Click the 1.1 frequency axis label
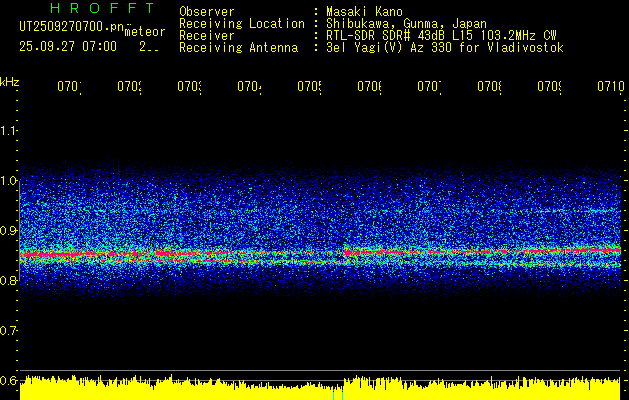The image size is (629, 400). 8,130
